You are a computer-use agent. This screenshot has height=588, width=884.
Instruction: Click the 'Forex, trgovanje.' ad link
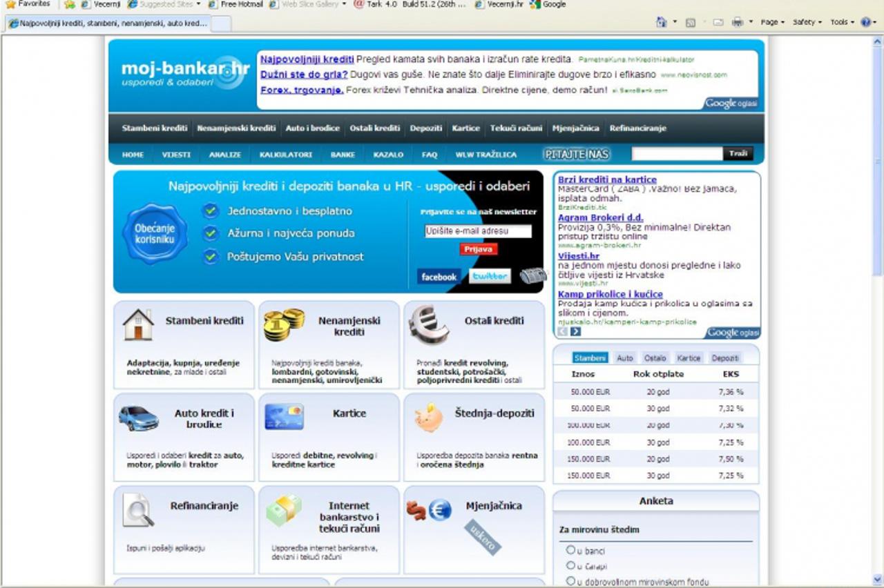tap(302, 90)
